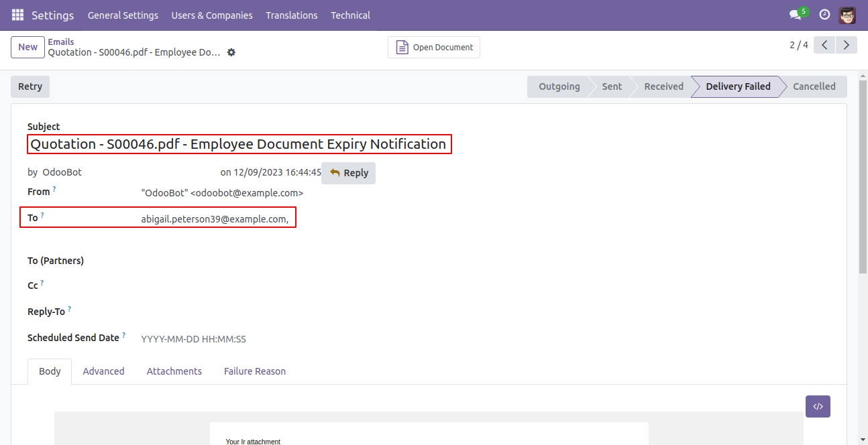
Task: Set status to Sent
Action: [612, 86]
